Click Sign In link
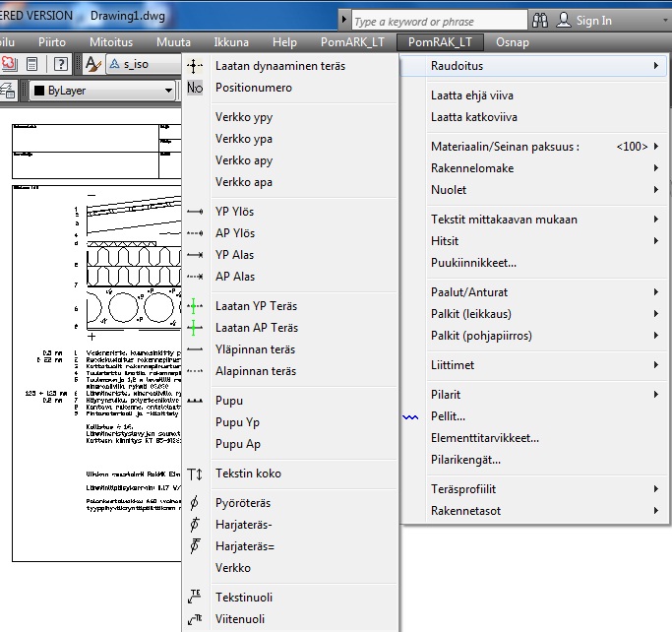The height and width of the screenshot is (632, 672). pos(593,20)
